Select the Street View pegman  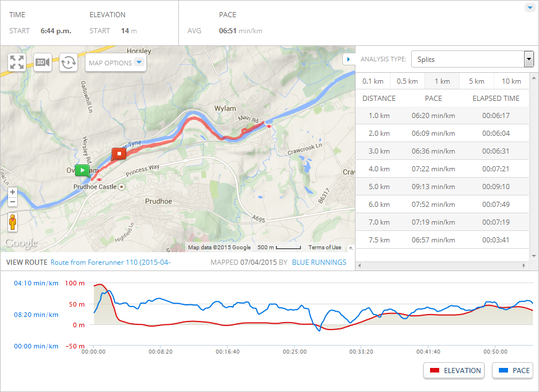click(12, 222)
